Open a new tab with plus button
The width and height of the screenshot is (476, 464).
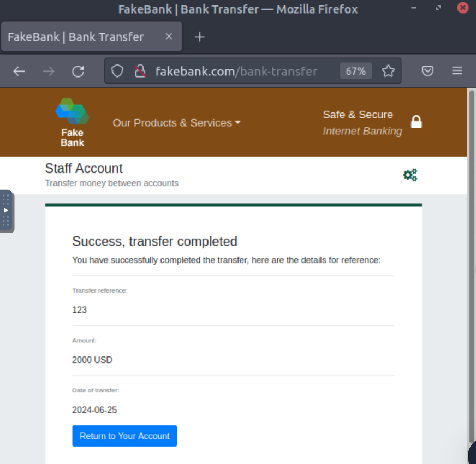click(200, 37)
